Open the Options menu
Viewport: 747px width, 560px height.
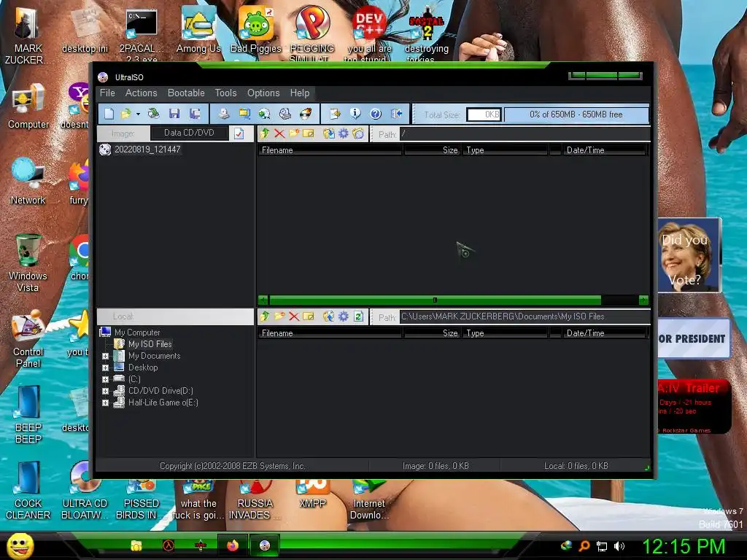[263, 93]
